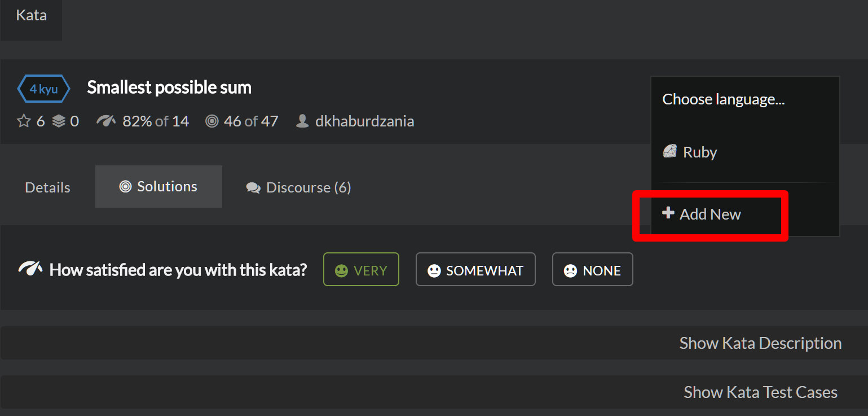Open the Kata tab at top

point(31,16)
